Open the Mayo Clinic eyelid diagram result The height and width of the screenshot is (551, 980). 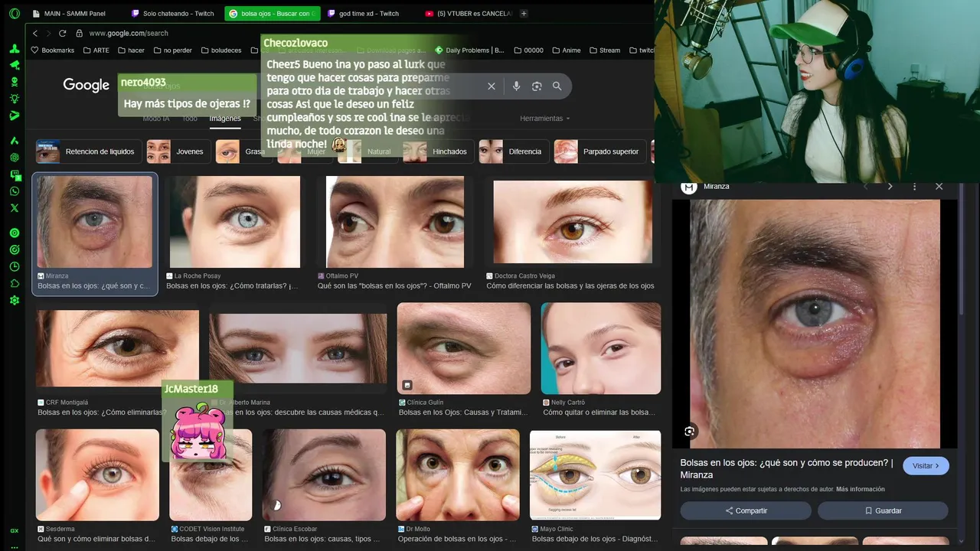[x=595, y=474]
